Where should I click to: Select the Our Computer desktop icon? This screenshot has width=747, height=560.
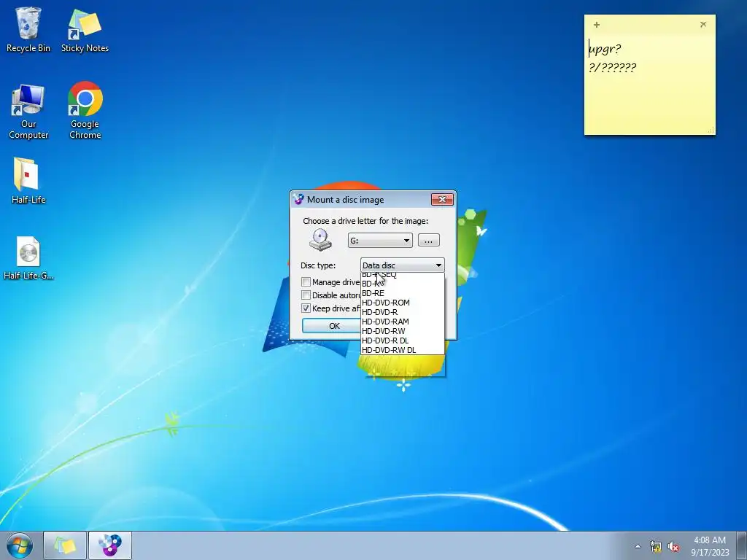tap(28, 112)
